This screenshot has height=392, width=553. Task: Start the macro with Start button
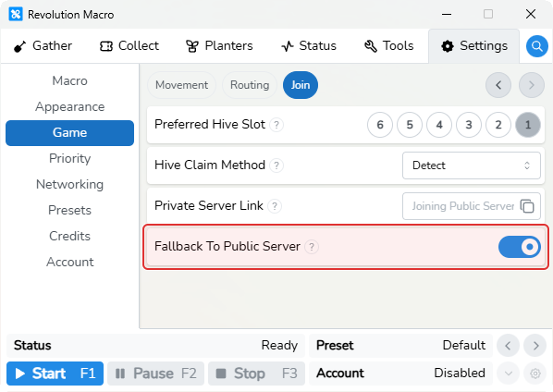55,374
